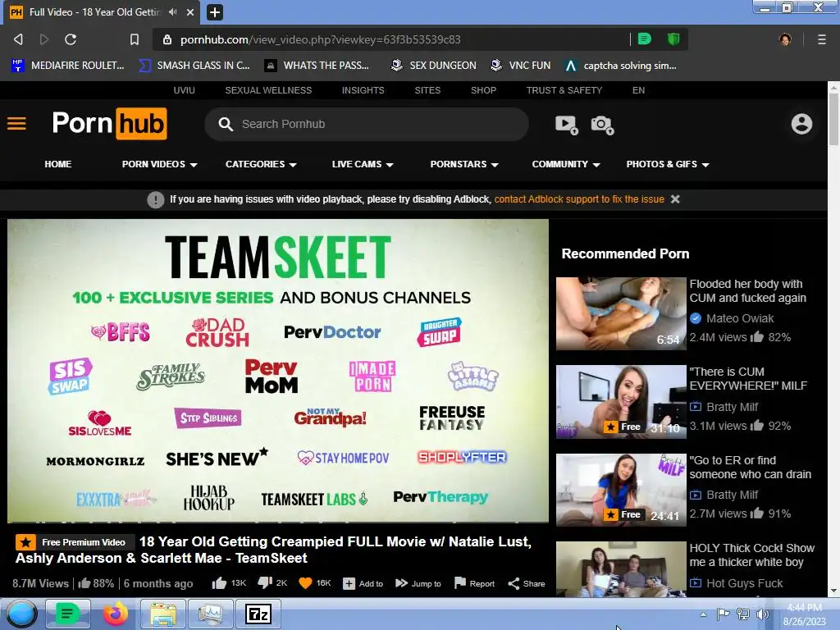This screenshot has width=840, height=630.
Task: Open the Windows Start orb
Action: coord(21,614)
